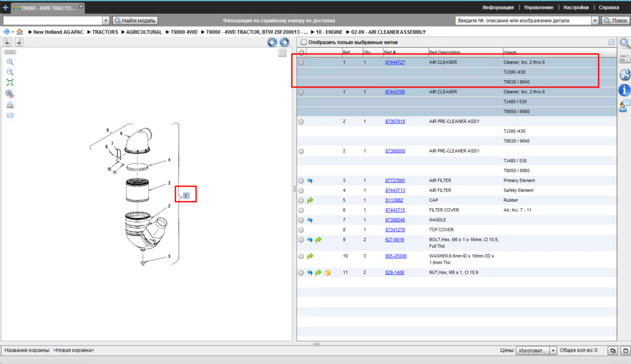
Task: Click the box package icon for NUT 829-1406
Action: click(x=327, y=273)
